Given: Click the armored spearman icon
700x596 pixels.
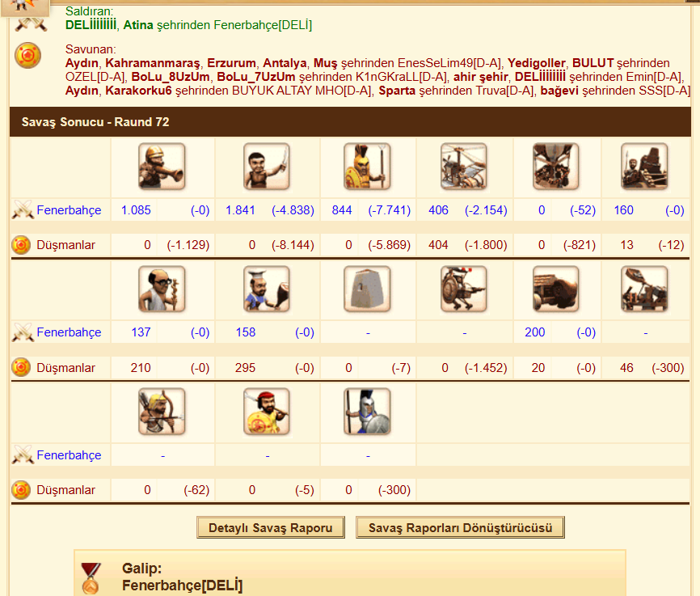Looking at the screenshot, I should (x=367, y=412).
